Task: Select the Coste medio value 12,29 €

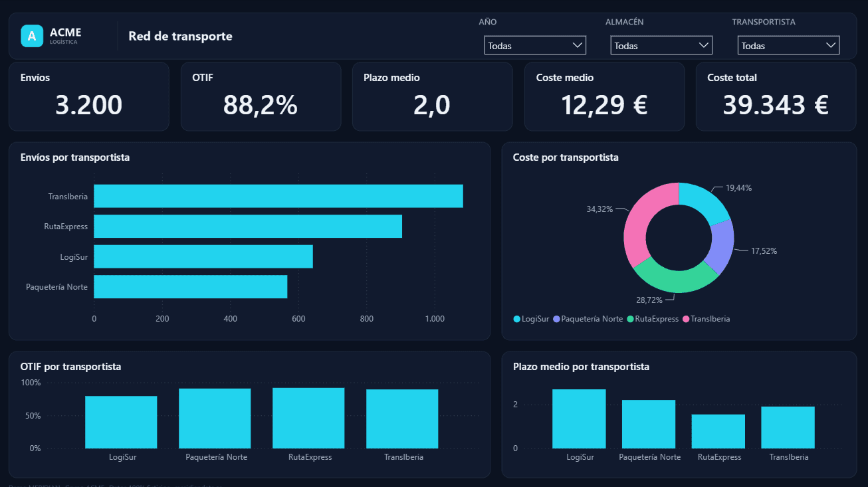Action: (604, 105)
